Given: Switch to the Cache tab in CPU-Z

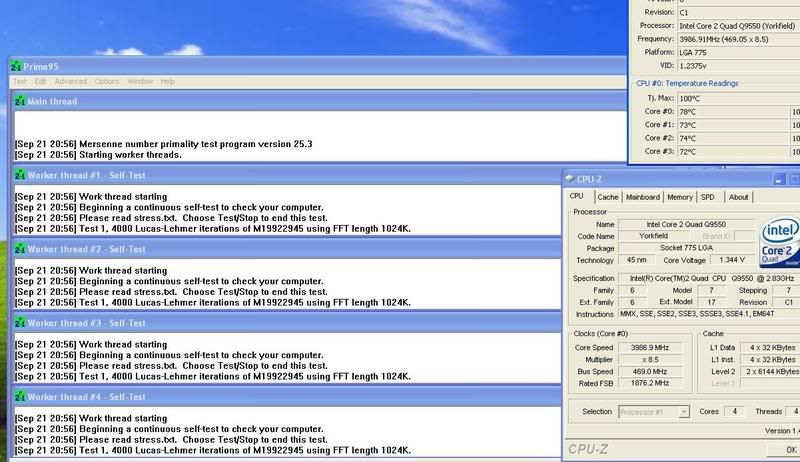Looking at the screenshot, I should [608, 197].
